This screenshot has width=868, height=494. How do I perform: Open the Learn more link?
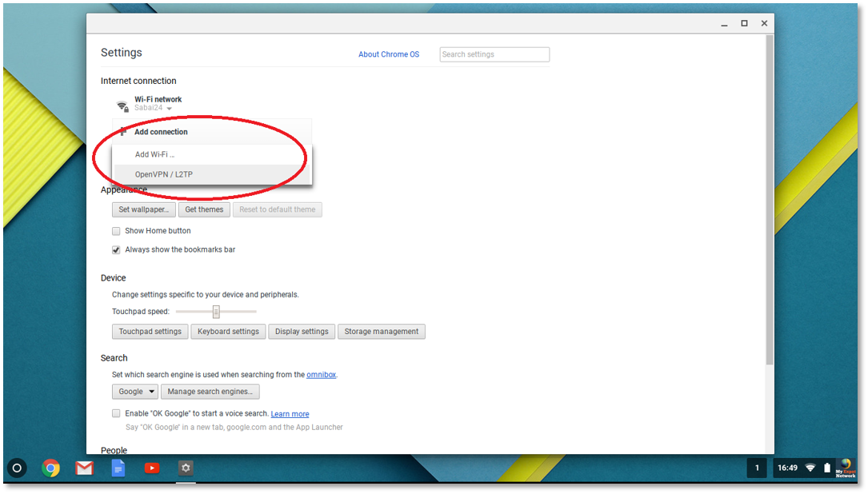click(290, 414)
